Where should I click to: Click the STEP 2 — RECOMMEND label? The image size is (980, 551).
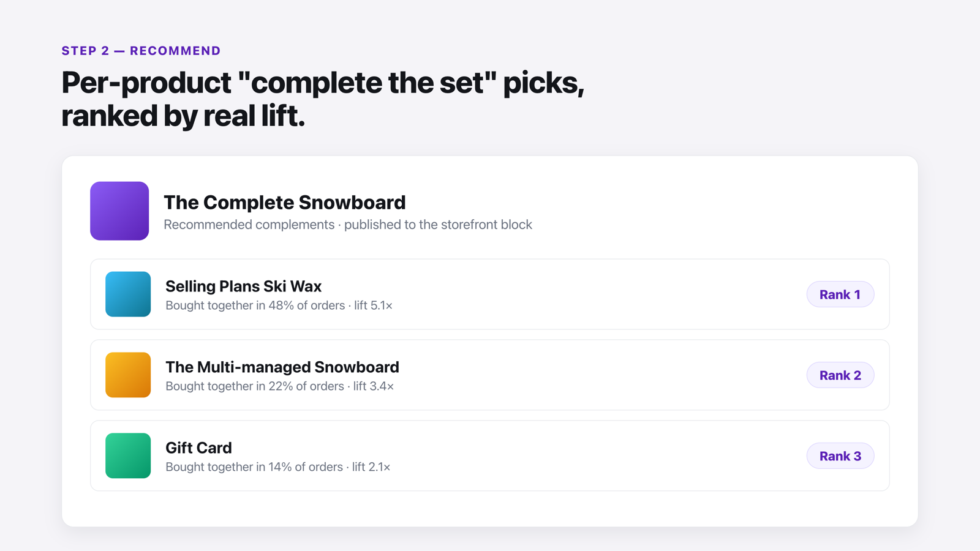[141, 51]
